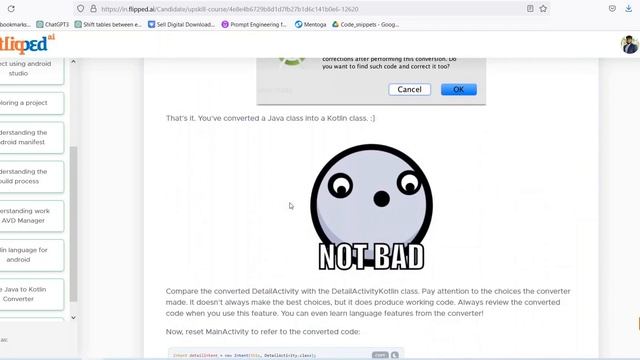Click sidebar scroll down arrow
Viewport: 640px width, 360px height.
coord(73,318)
